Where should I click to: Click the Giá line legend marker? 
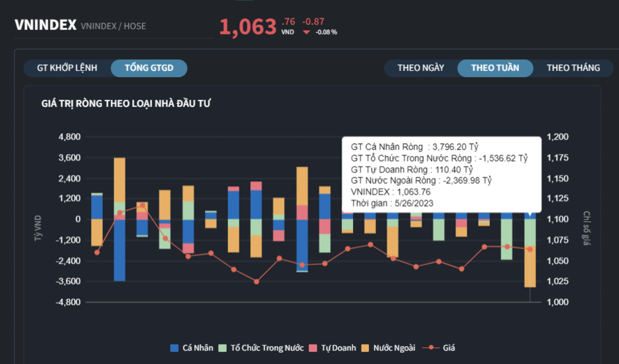pyautogui.click(x=431, y=348)
